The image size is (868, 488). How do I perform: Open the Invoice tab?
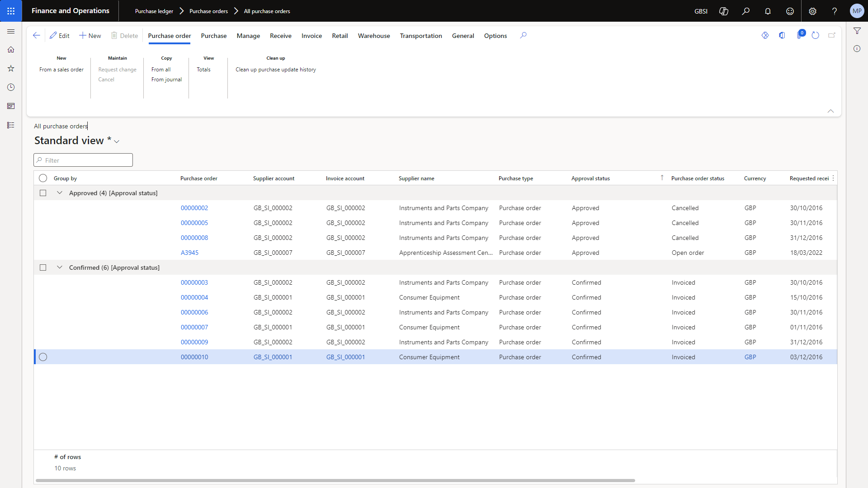point(311,36)
